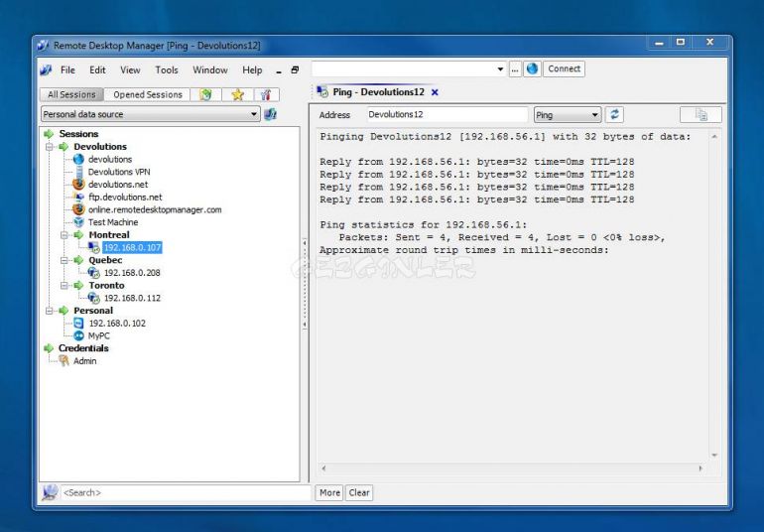Select session 192.168.0.107
Viewport: 764px width, 532px height.
pyautogui.click(x=132, y=248)
